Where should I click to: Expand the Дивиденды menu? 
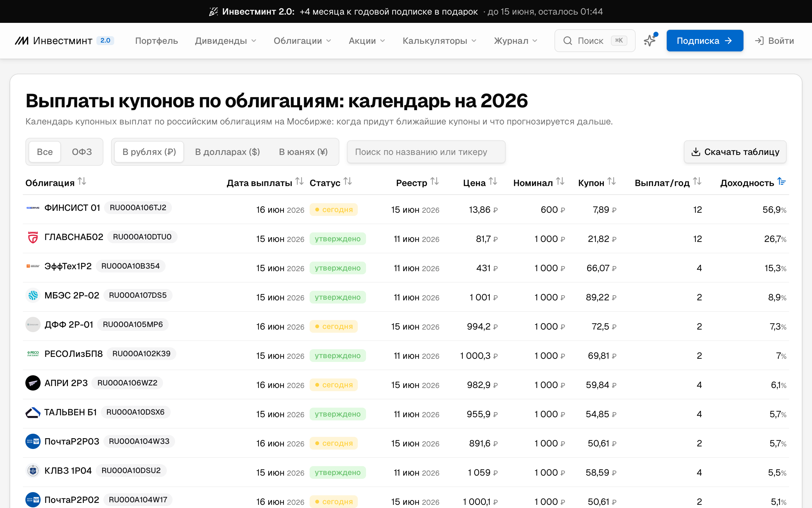[x=226, y=41]
